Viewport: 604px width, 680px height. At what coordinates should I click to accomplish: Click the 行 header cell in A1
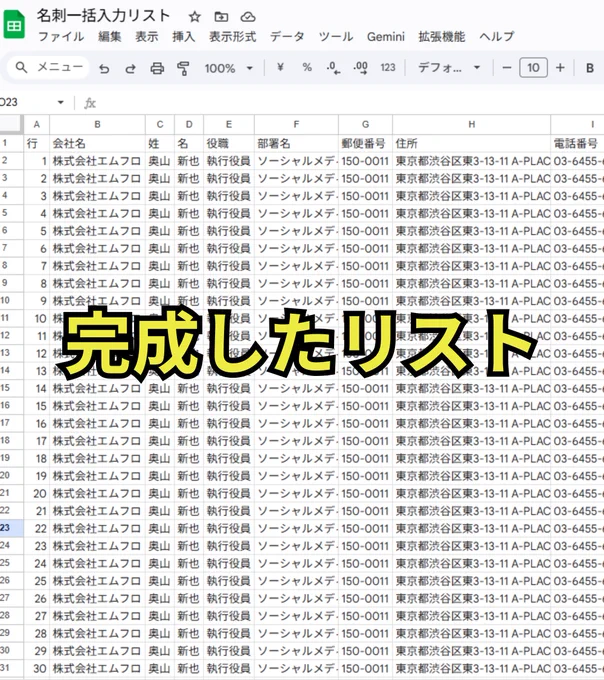pyautogui.click(x=36, y=144)
